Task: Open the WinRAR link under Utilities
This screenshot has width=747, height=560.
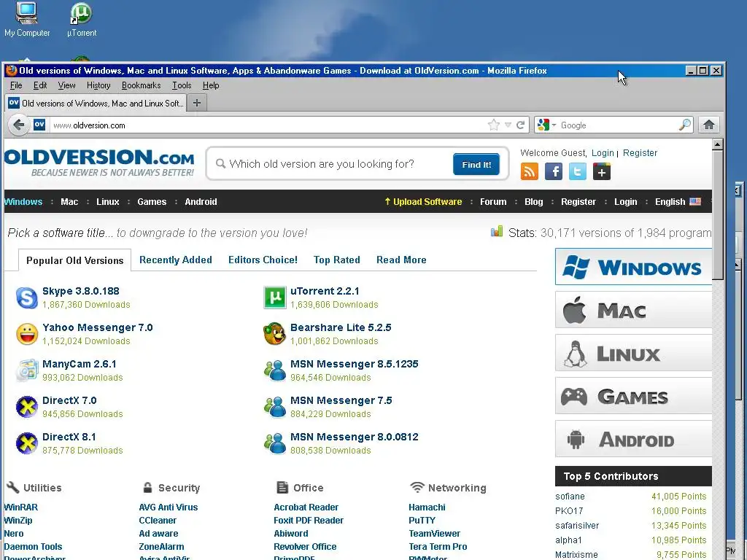Action: [x=21, y=507]
